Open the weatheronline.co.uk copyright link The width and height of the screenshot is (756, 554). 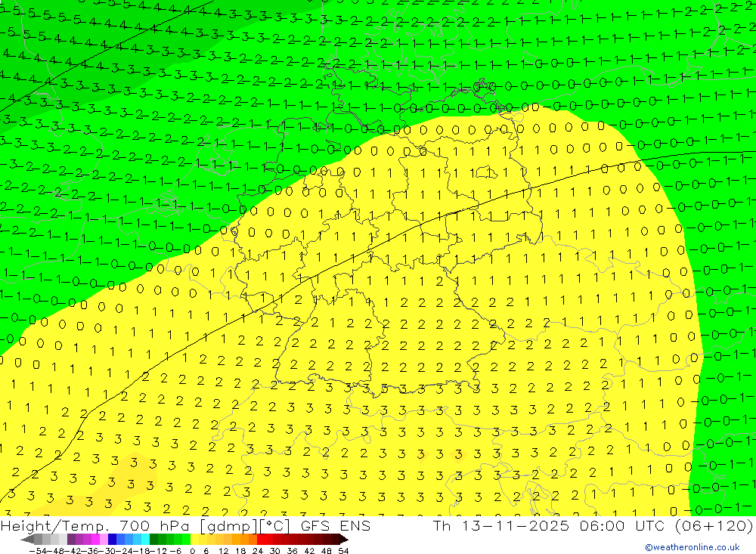click(692, 547)
